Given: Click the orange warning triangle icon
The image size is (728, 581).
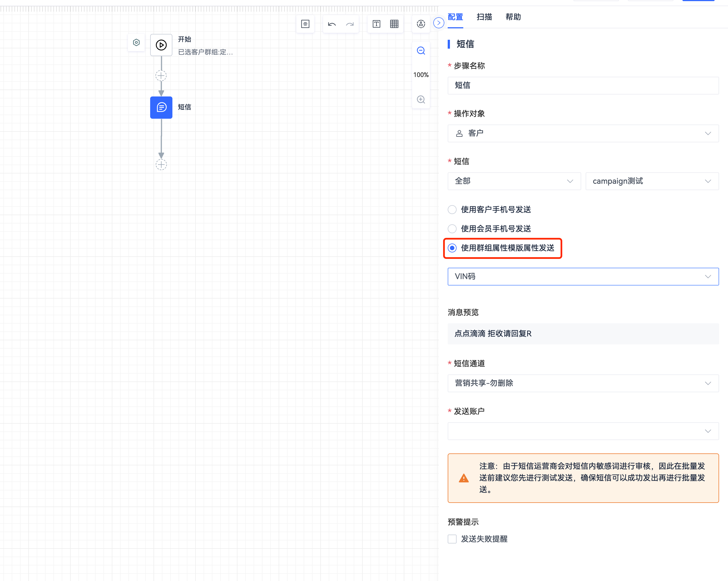Looking at the screenshot, I should [x=464, y=478].
